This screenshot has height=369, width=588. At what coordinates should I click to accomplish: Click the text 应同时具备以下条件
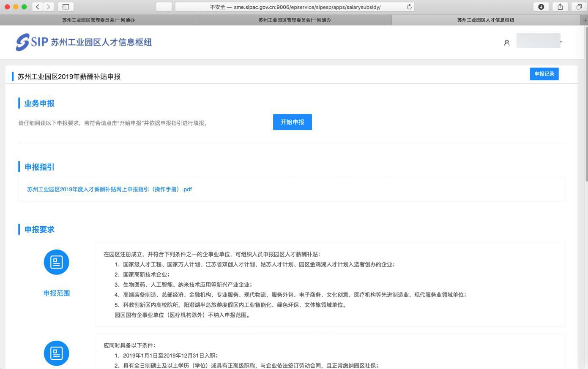coord(130,345)
